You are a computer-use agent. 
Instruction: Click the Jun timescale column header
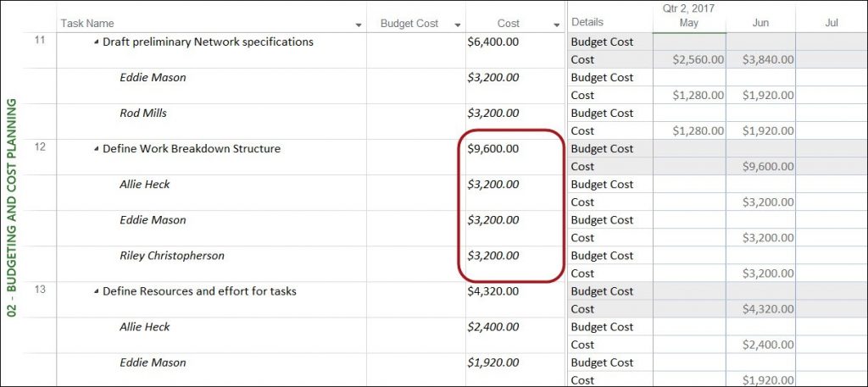click(x=760, y=23)
